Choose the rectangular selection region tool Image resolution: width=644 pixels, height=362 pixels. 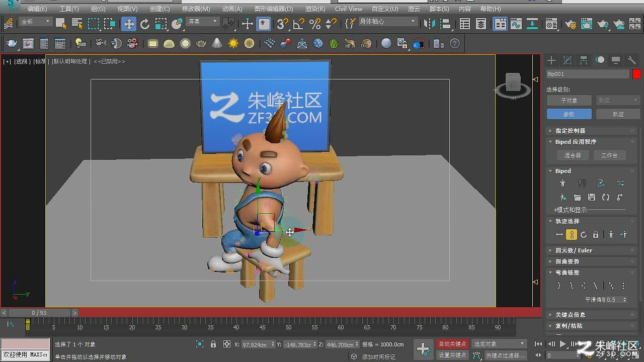(x=93, y=24)
